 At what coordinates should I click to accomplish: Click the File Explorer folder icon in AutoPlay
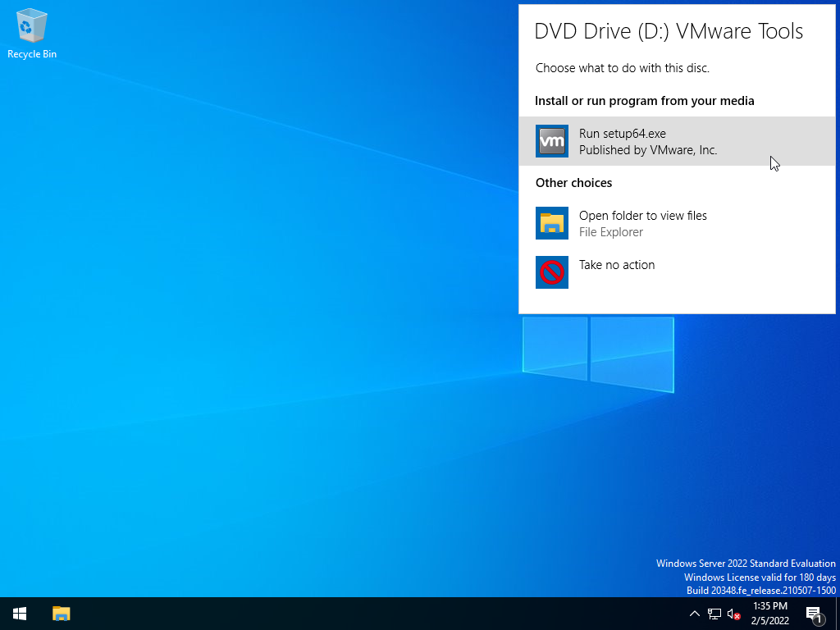click(552, 223)
